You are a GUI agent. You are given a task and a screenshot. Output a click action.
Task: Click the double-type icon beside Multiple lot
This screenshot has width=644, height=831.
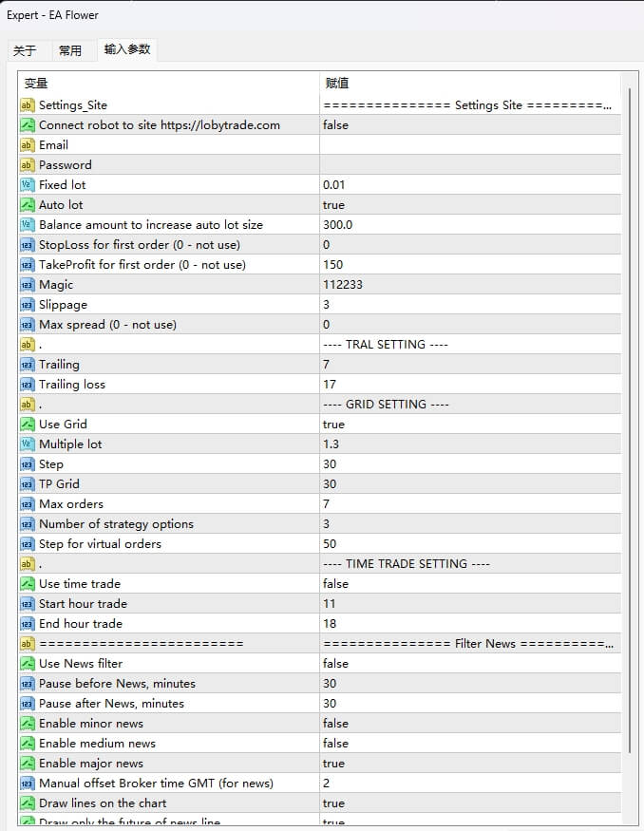27,444
